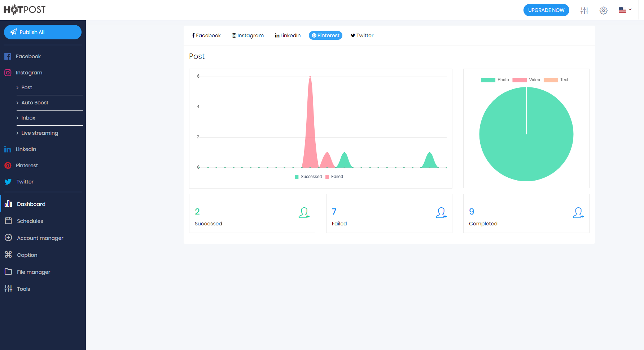Click the LinkedIn icon in the sidebar
Viewport: 644px width, 350px height.
pos(8,149)
